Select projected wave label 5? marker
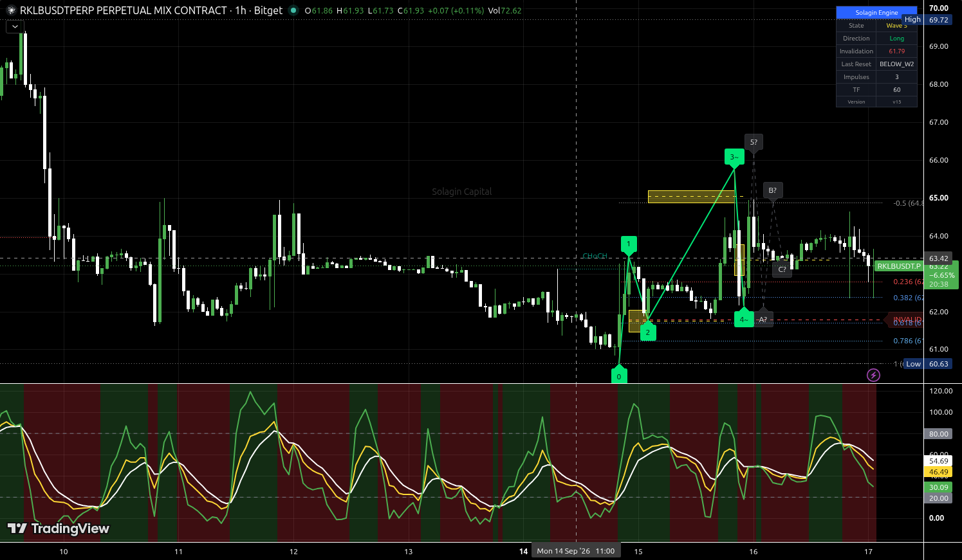 (754, 142)
